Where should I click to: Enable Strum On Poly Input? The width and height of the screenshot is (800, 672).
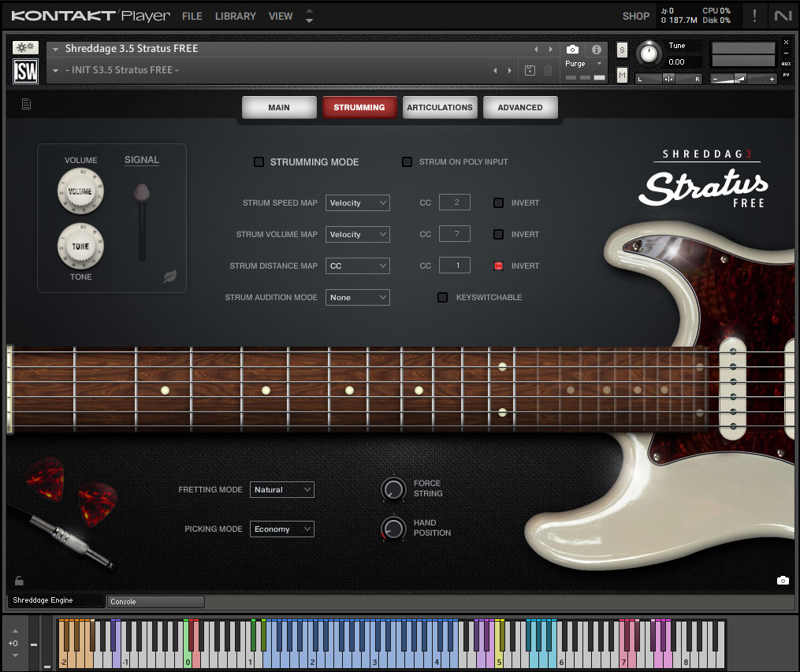407,162
